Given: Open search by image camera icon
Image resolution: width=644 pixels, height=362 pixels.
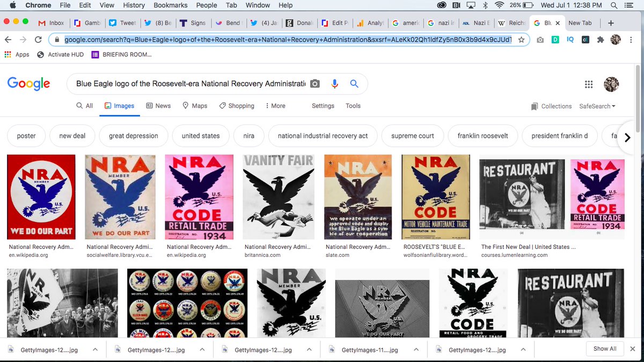Looking at the screenshot, I should click(315, 84).
